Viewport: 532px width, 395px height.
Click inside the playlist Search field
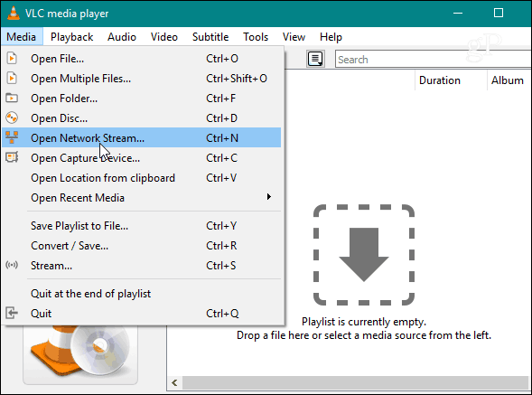[x=433, y=59]
